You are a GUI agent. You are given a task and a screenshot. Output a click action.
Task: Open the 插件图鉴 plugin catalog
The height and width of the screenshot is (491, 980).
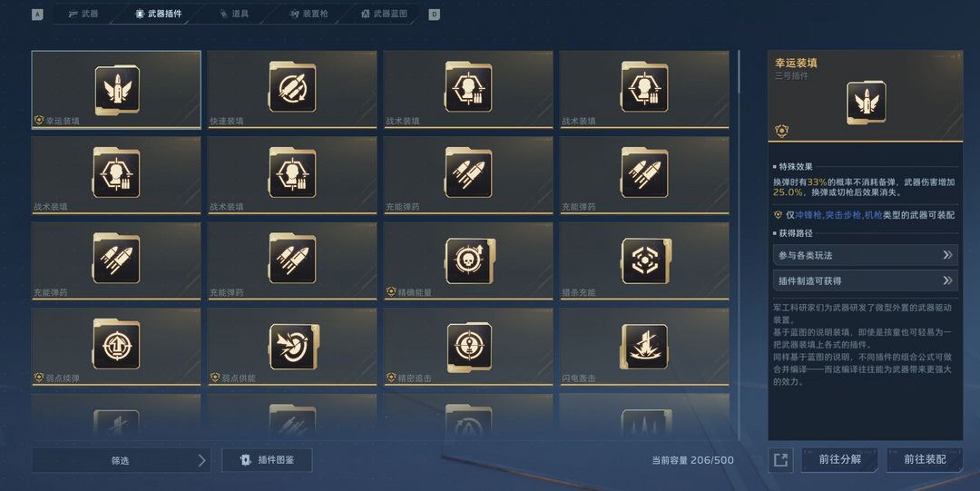click(x=267, y=460)
